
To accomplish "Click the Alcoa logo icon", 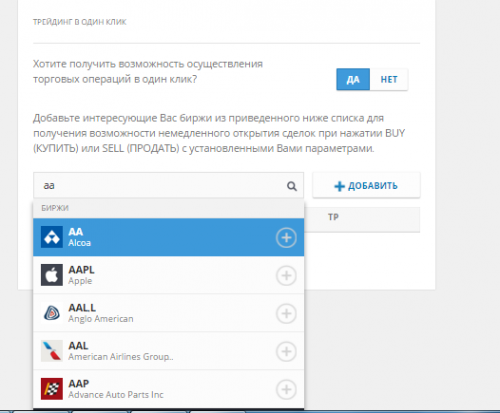I will 52,237.
